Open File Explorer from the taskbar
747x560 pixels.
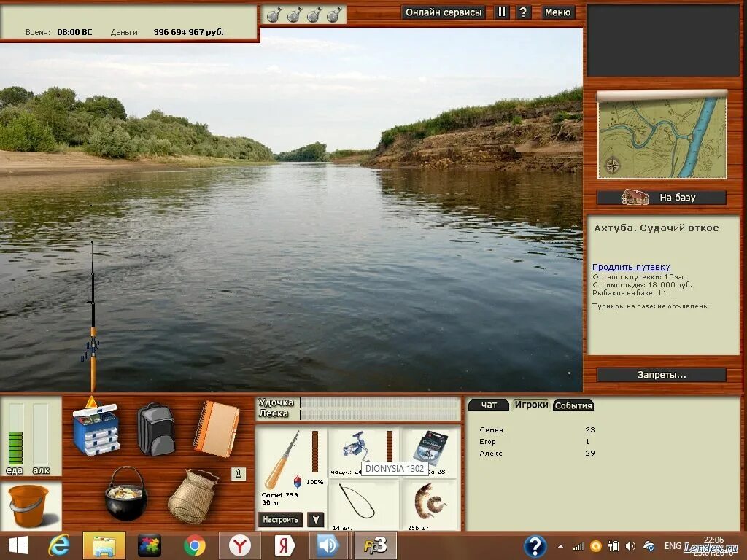[104, 545]
